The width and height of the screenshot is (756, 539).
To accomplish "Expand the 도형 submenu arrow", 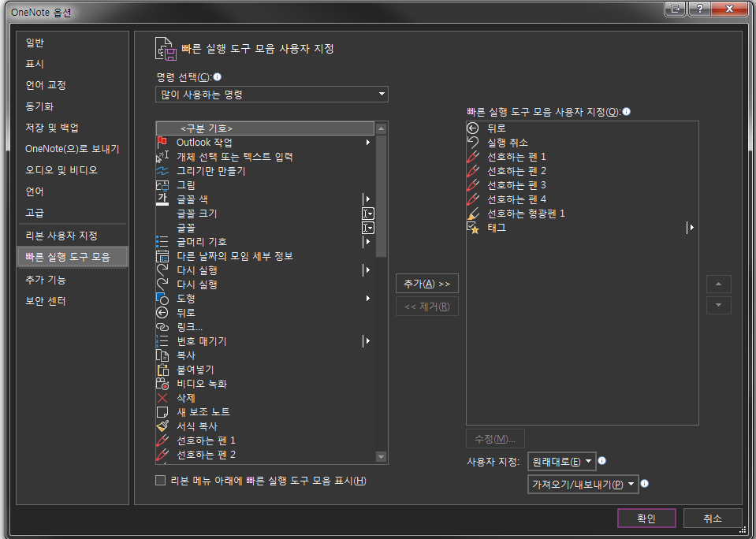I will [x=368, y=299].
